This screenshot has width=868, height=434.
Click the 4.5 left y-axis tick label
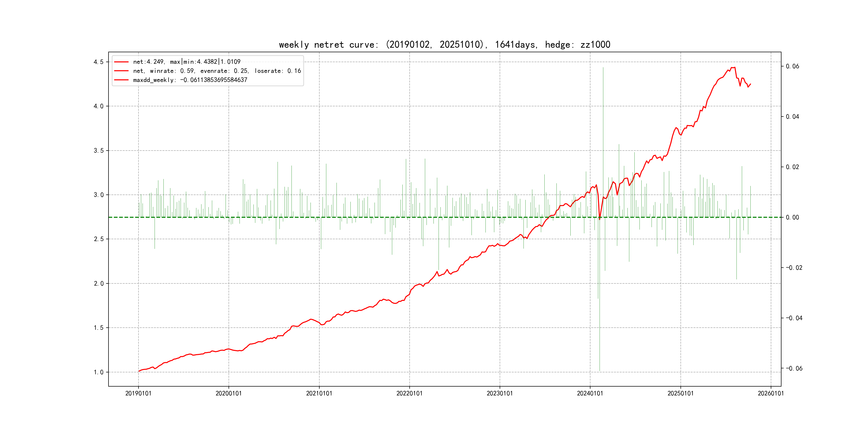point(98,62)
